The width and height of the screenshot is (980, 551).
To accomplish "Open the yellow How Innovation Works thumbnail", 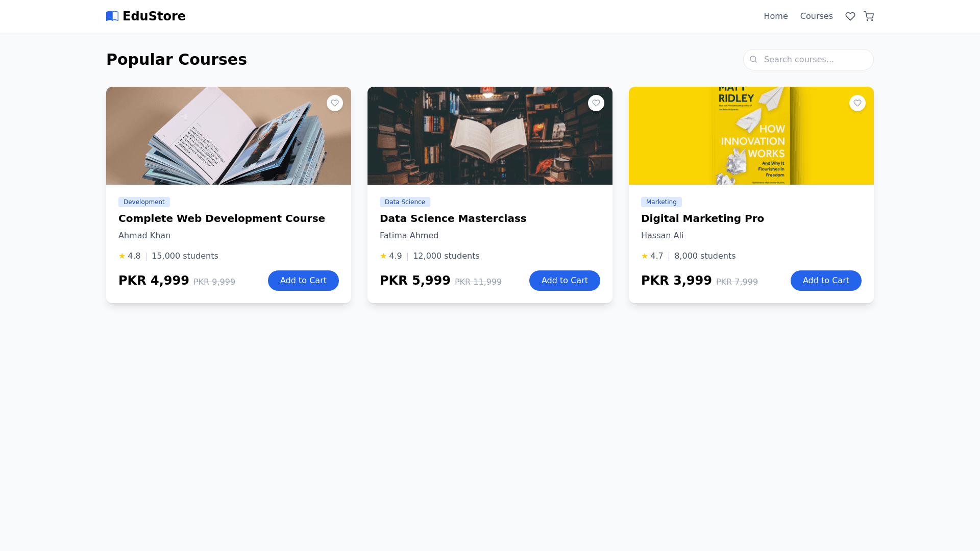I will [x=751, y=136].
